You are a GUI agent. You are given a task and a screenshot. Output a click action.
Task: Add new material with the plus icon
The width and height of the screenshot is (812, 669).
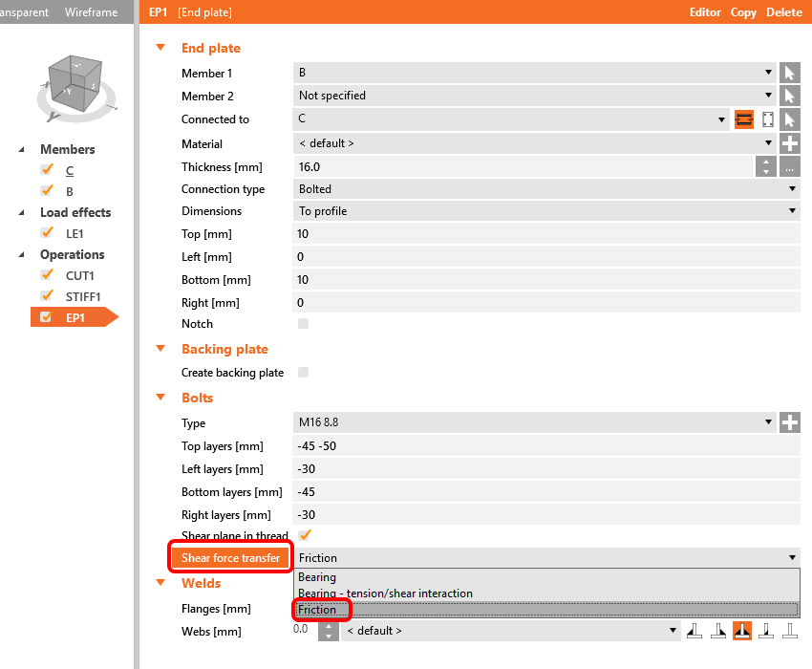[790, 143]
